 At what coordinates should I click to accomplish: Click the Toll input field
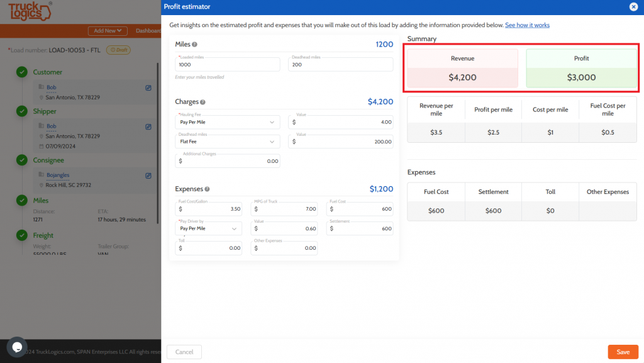coord(209,248)
